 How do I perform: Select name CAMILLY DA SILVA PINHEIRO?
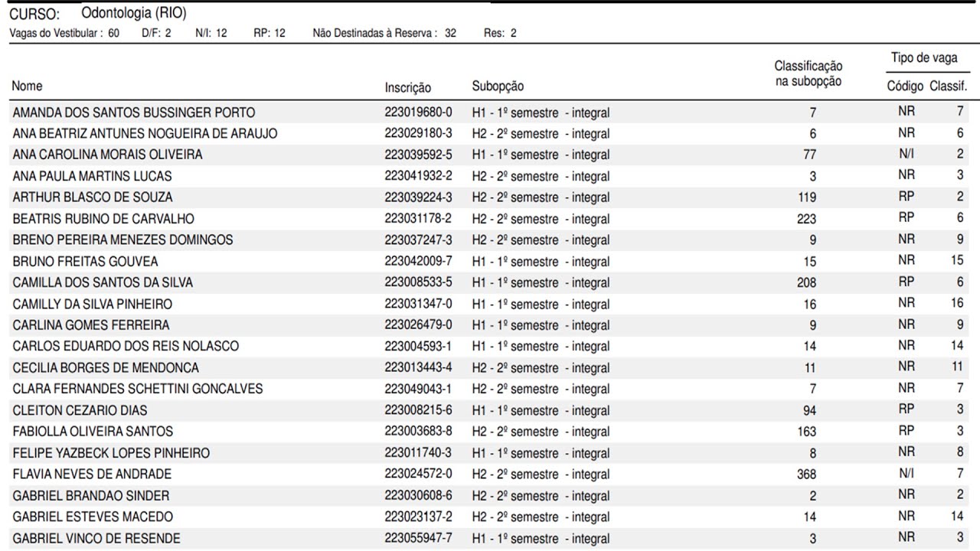click(92, 304)
